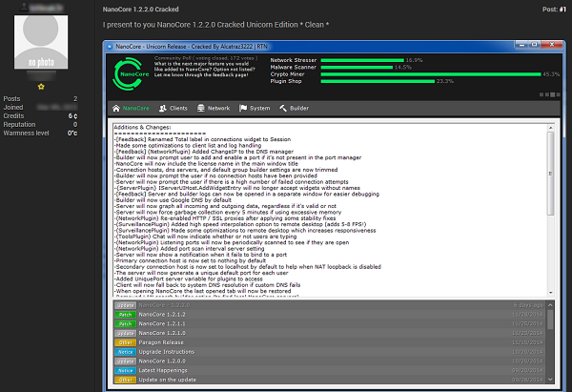Screen dimensions: 572x392
Task: Click the Builder hammer icon
Action: coord(283,108)
